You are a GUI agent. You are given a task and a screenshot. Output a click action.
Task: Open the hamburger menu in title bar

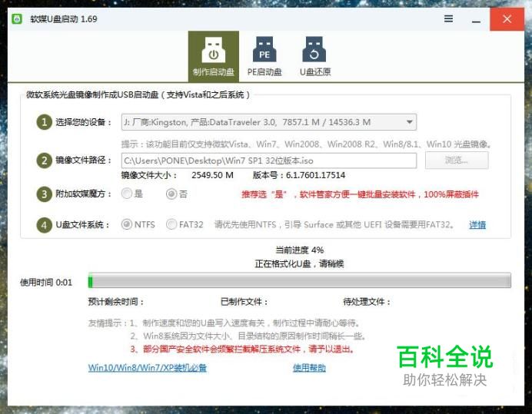(448, 18)
